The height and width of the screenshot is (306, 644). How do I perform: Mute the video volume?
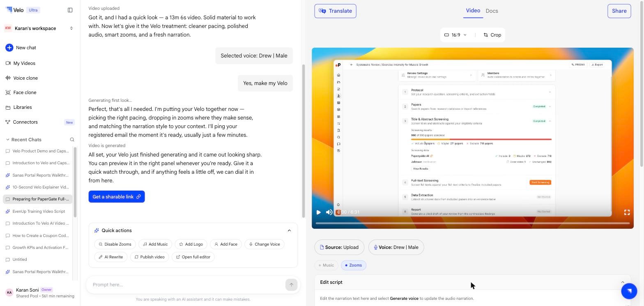(329, 212)
